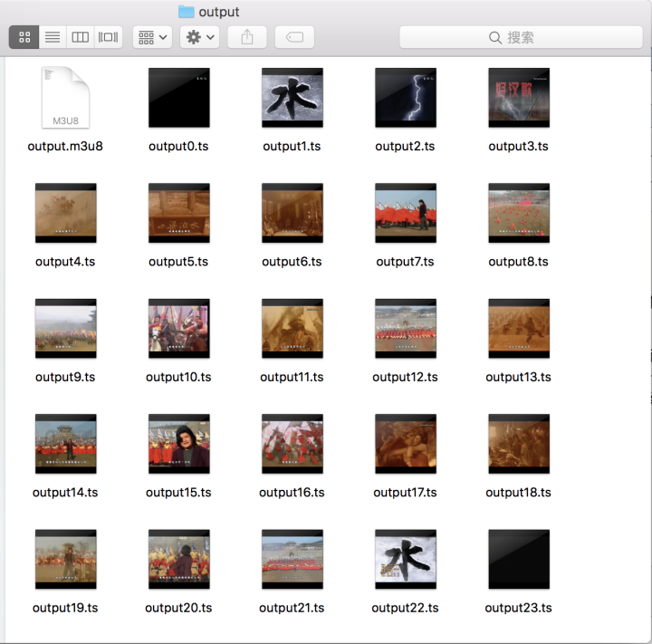Switch to Cover Flow view
Screen dimensions: 652x644
[x=109, y=37]
